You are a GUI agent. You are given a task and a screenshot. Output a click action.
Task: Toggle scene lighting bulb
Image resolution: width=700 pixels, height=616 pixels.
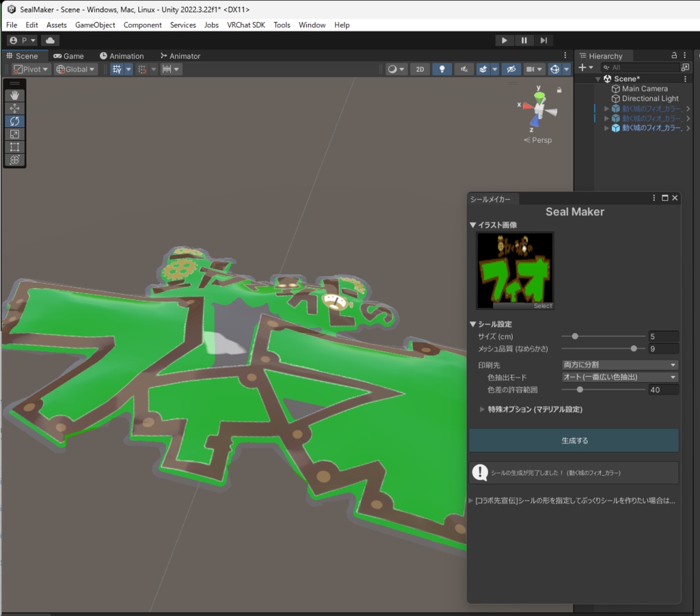[442, 69]
